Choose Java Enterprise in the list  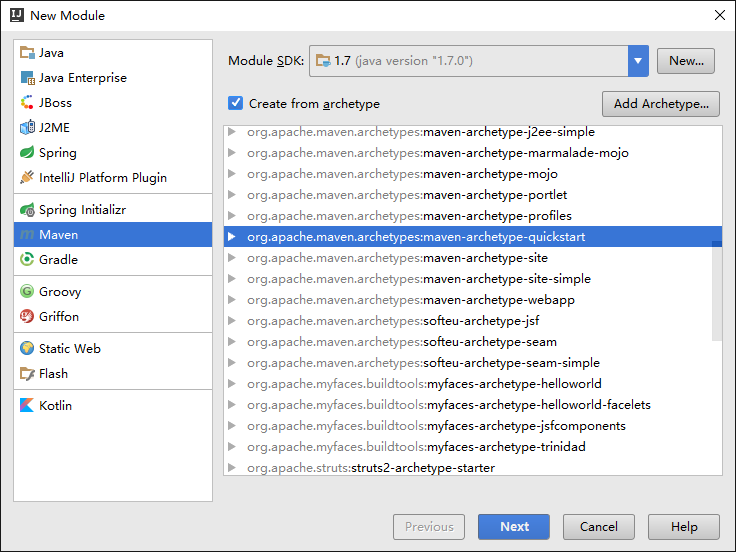tap(82, 78)
